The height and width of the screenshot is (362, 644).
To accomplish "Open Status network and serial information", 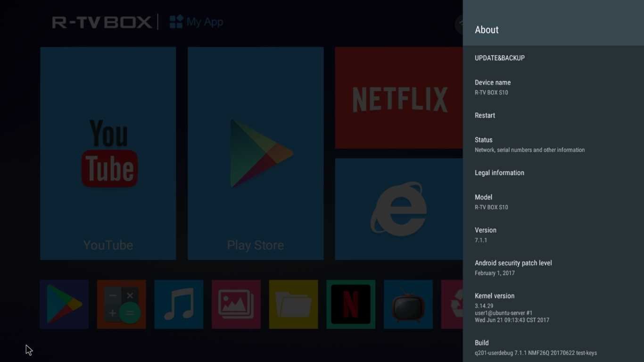I will click(x=553, y=144).
